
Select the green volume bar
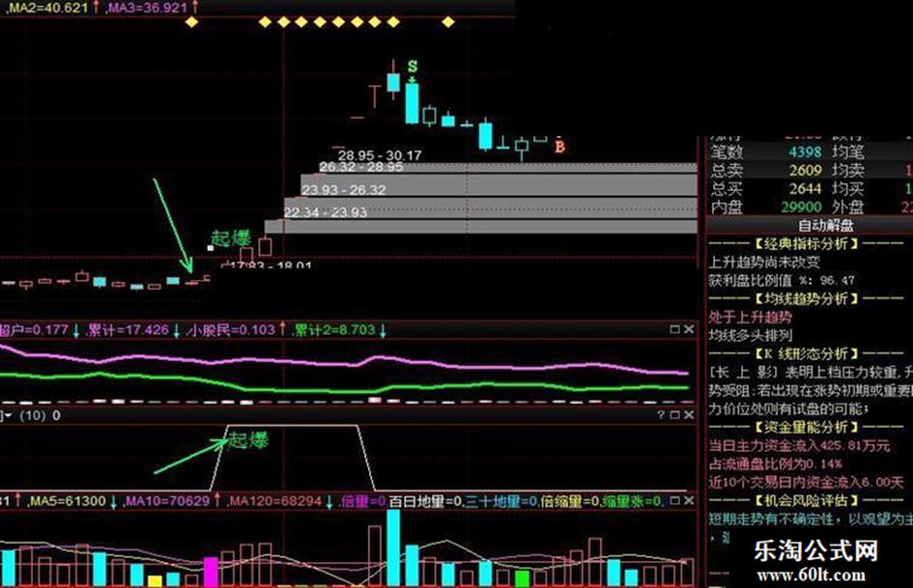[523, 578]
